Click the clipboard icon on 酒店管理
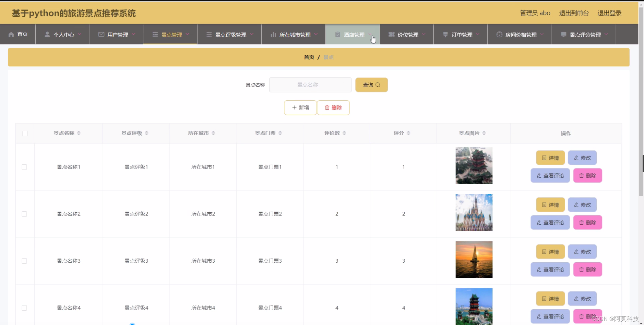644x325 pixels. pyautogui.click(x=337, y=34)
